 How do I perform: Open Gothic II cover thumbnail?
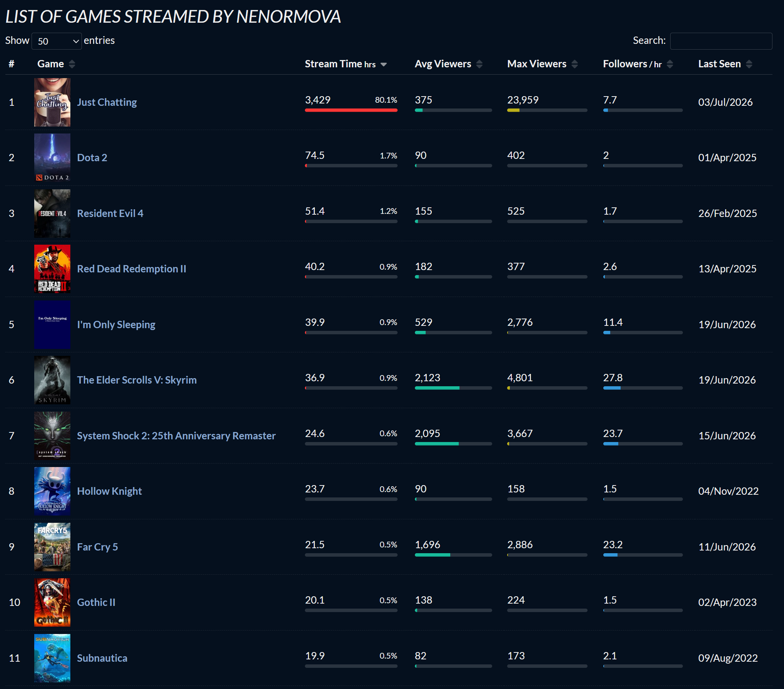(x=52, y=602)
